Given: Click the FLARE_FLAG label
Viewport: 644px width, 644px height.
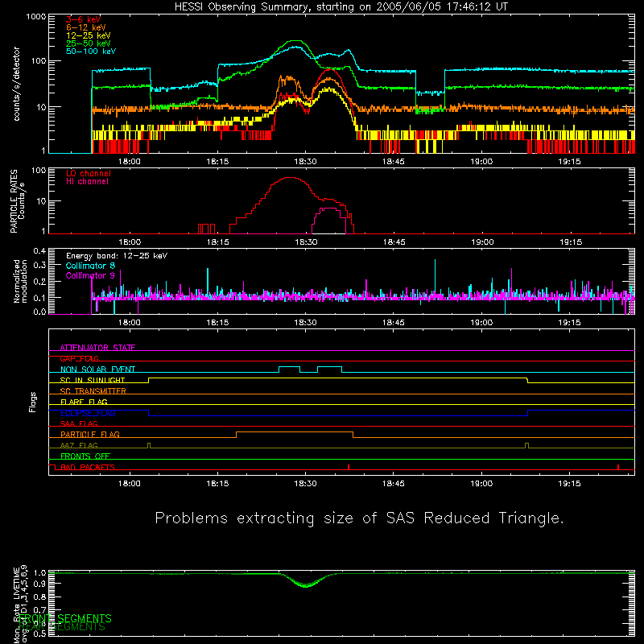Looking at the screenshot, I should click(x=84, y=402).
